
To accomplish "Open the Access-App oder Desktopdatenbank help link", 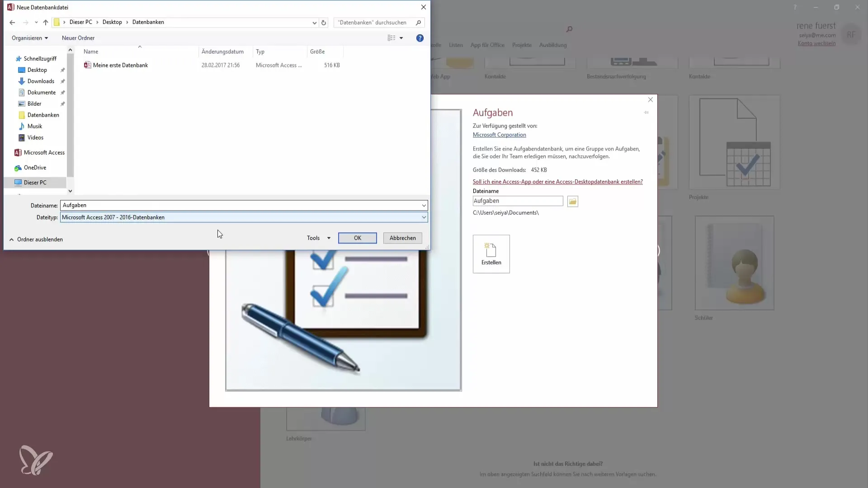I will 557,182.
